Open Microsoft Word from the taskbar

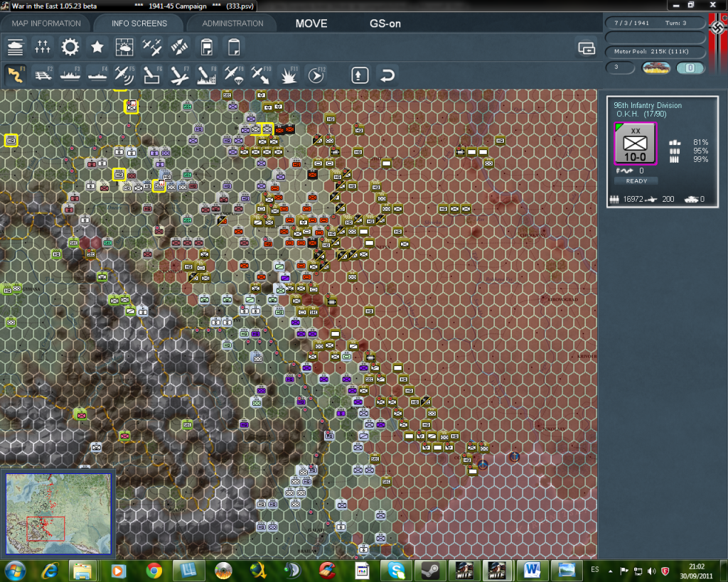(x=532, y=571)
